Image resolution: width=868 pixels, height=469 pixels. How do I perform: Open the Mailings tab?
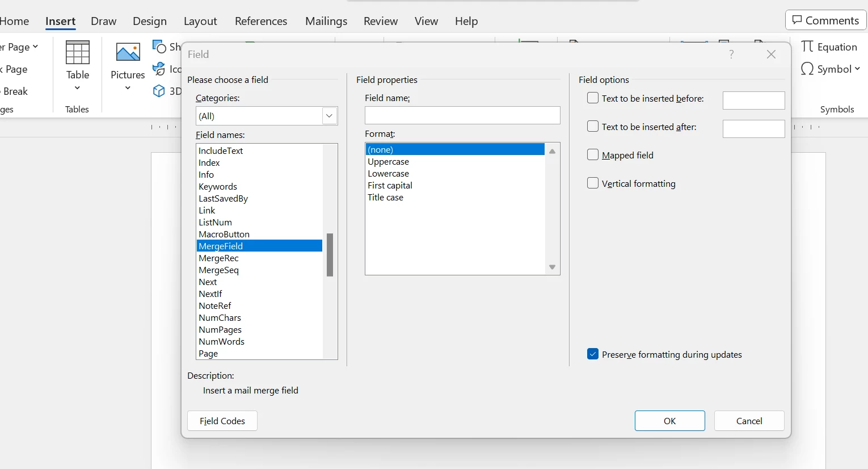[326, 21]
